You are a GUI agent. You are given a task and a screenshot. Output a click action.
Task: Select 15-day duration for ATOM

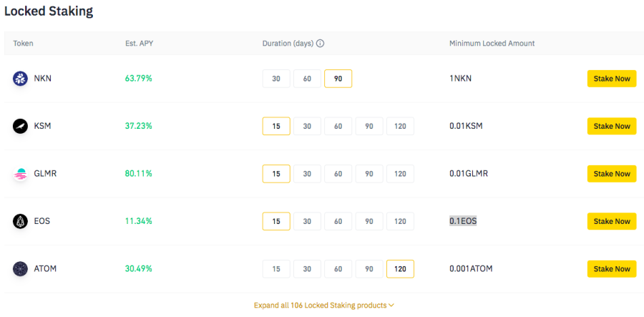pyautogui.click(x=276, y=269)
